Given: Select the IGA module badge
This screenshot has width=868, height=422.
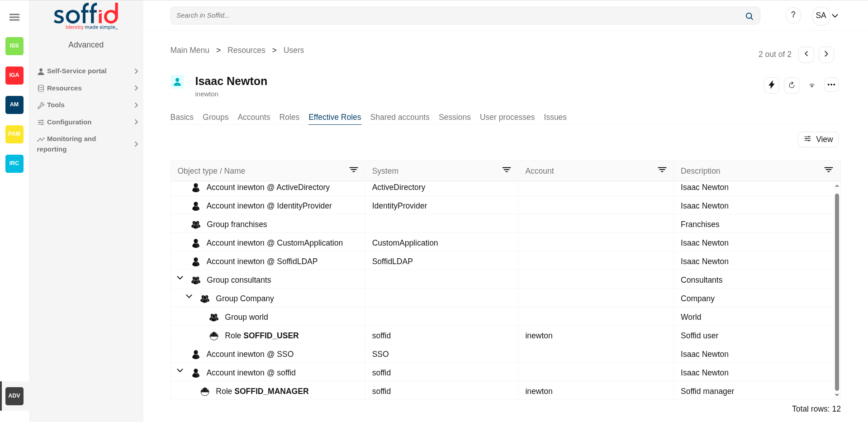Looking at the screenshot, I should tap(14, 76).
